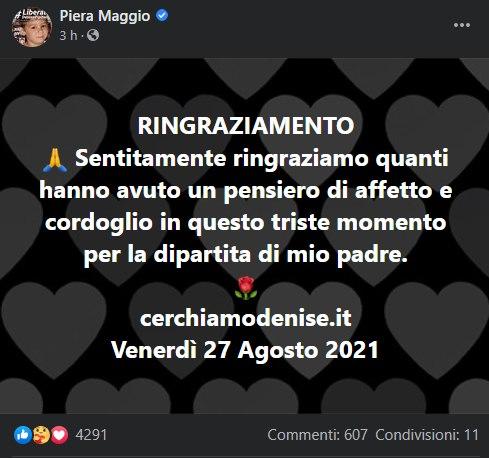The width and height of the screenshot is (489, 458).
Task: Click the praying hands emoji in post
Action: click(55, 160)
